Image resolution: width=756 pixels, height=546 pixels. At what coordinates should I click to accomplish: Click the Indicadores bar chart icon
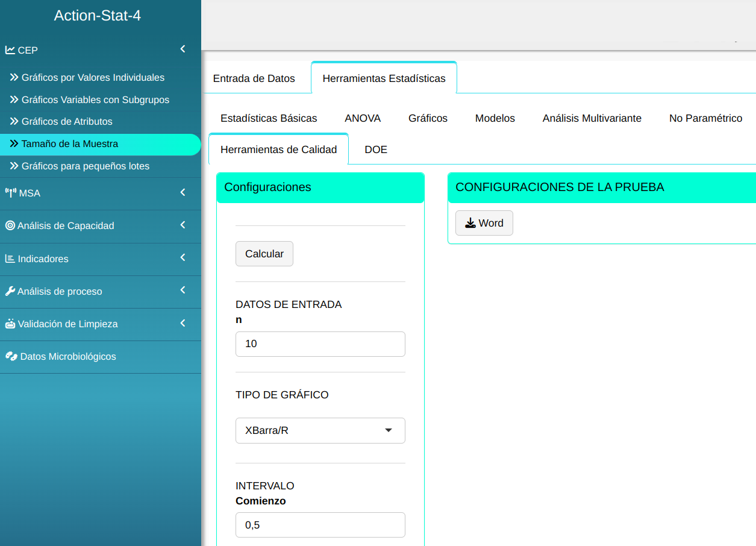(x=10, y=259)
